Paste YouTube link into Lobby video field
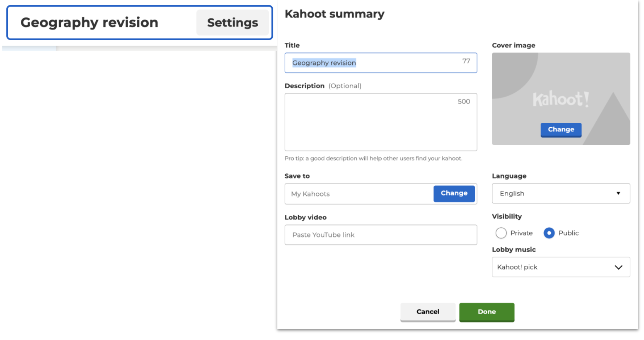This screenshot has width=644, height=340. (x=380, y=235)
